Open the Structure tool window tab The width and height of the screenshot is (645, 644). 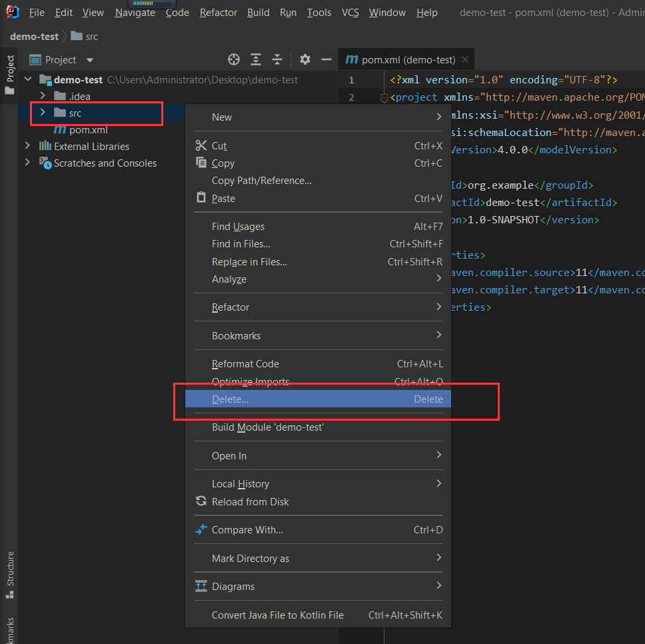(10, 575)
